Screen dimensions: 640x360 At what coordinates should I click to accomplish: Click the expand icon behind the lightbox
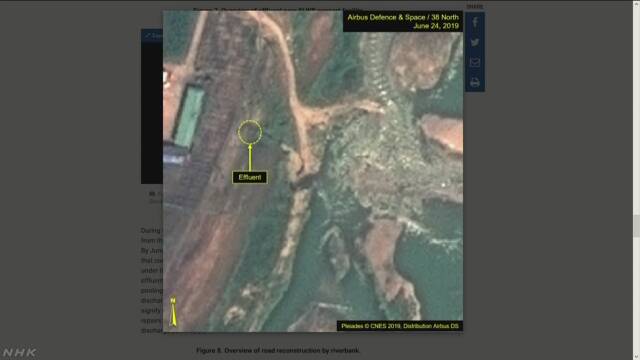tap(147, 36)
